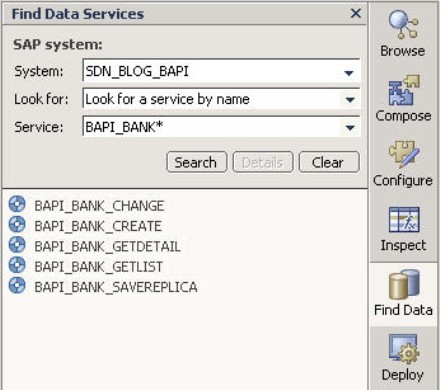Select BAPI_BANK_CREATE in the results
Viewport: 440px width, 390px height.
(x=98, y=226)
